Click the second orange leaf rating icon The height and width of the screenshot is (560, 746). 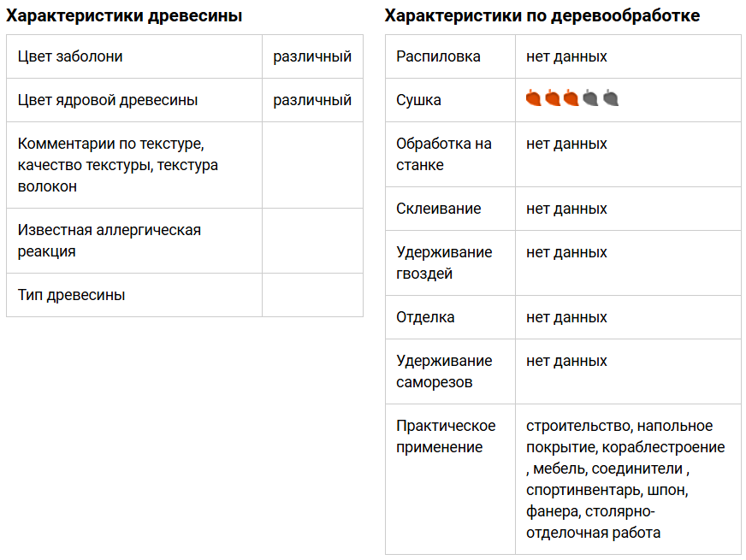553,98
